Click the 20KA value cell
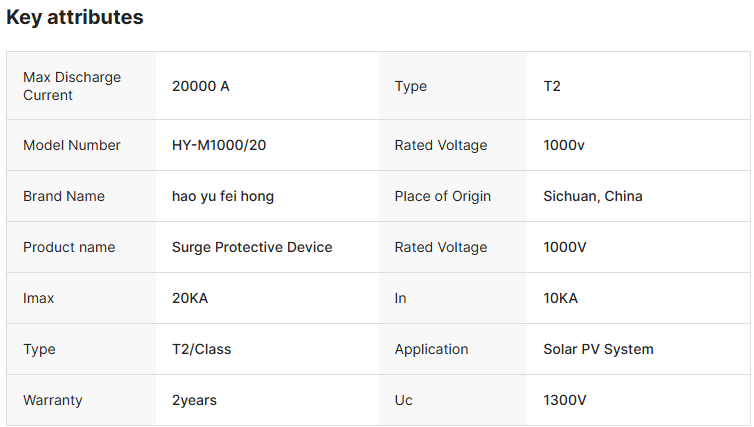 (190, 298)
